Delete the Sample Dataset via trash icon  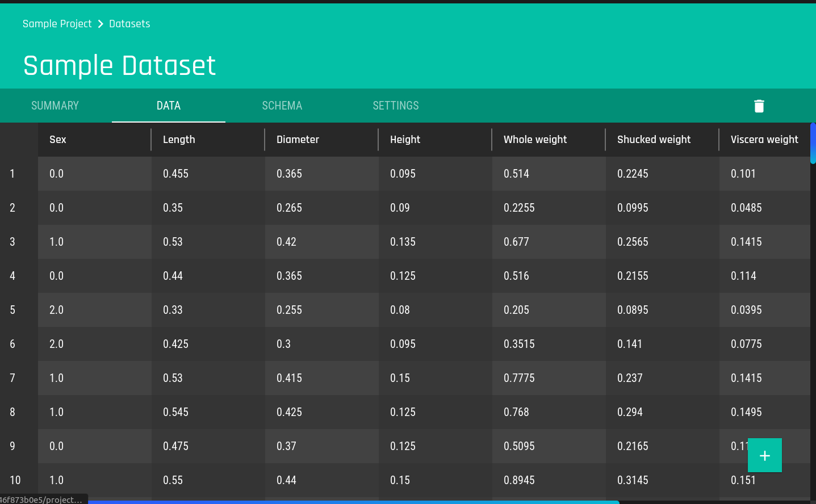[x=759, y=106]
